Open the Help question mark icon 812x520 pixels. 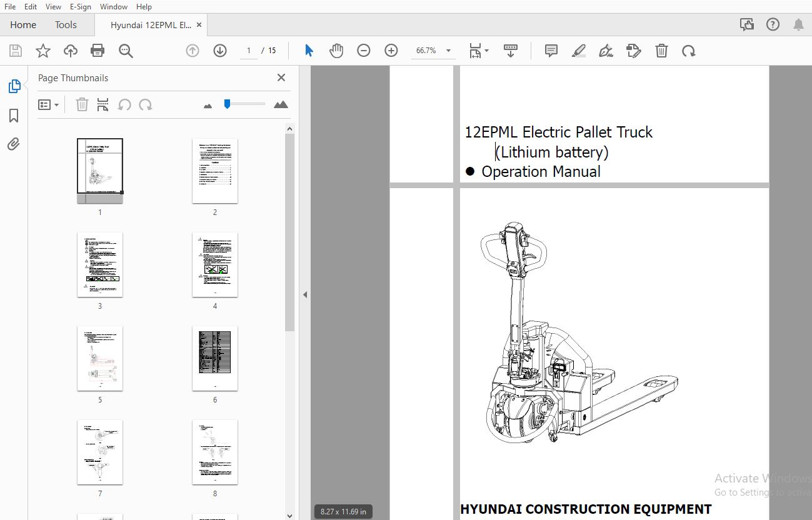(773, 25)
